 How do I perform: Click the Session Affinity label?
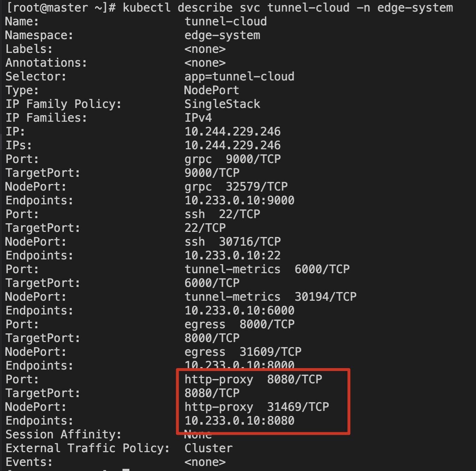(x=63, y=434)
